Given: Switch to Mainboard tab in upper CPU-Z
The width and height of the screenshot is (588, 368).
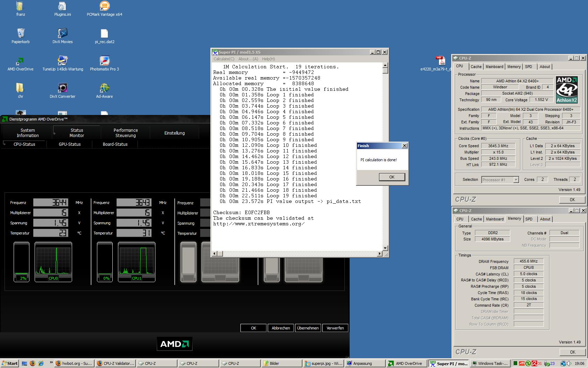Looking at the screenshot, I should click(494, 67).
